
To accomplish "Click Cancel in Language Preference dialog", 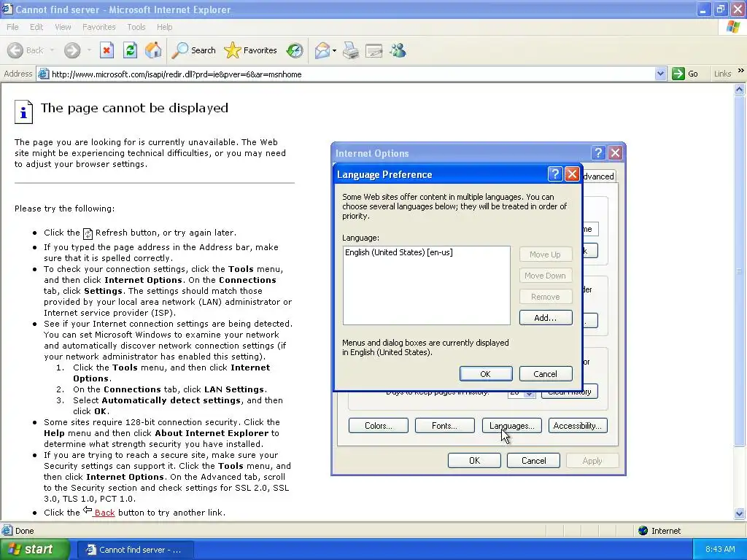I will pos(545,374).
